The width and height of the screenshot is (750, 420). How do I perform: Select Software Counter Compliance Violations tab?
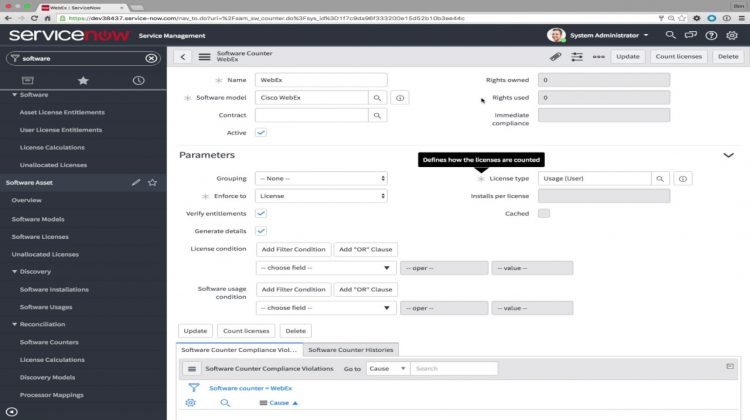(x=239, y=350)
